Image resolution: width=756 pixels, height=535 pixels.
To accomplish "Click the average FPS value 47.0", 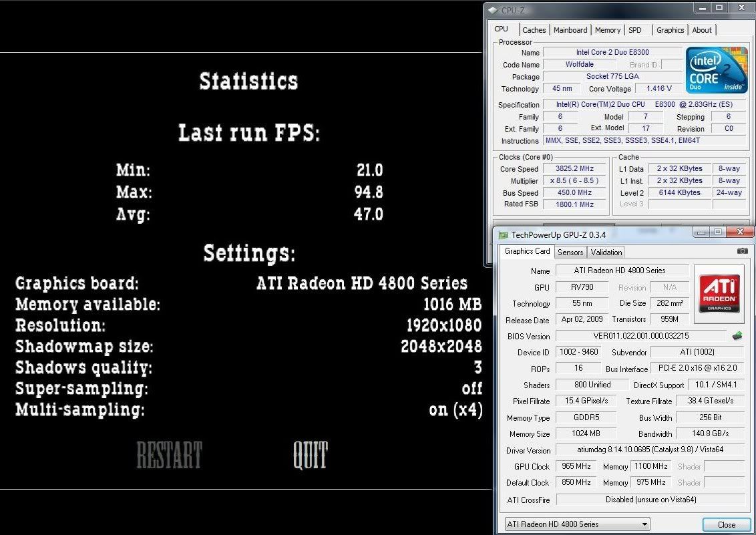I will tap(369, 214).
